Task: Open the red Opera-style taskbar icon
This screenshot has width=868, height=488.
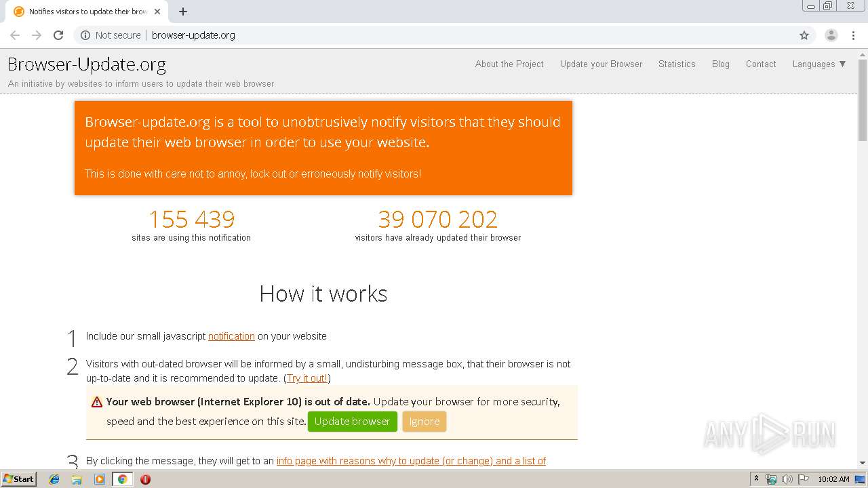Action: tap(145, 479)
